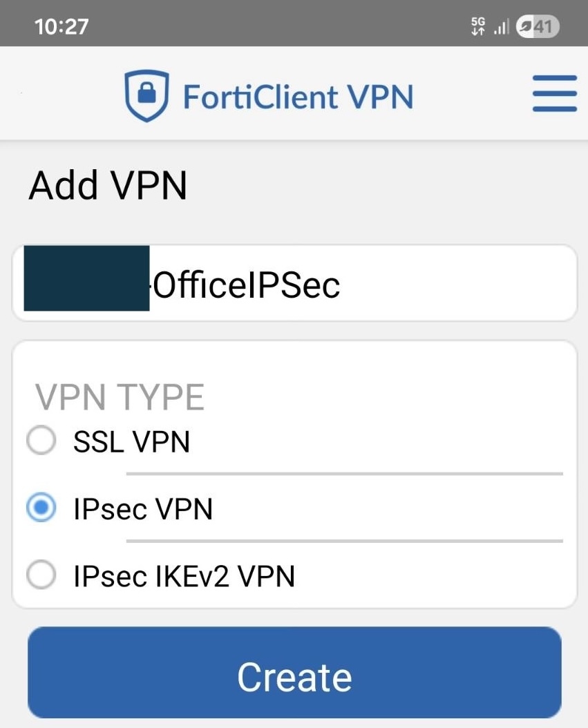Tap the battery percentage showing 41

pyautogui.click(x=544, y=28)
